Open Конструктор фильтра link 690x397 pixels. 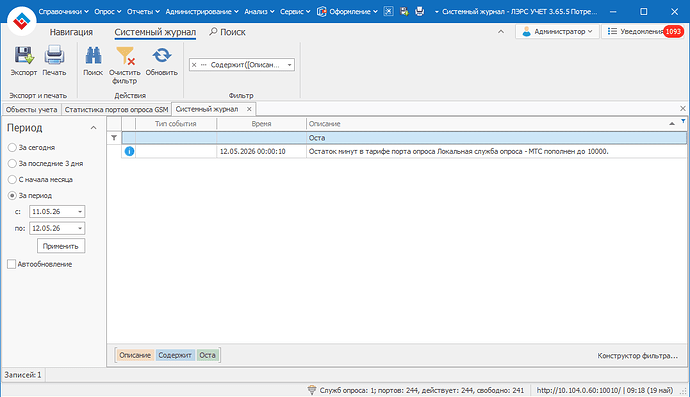pos(637,356)
